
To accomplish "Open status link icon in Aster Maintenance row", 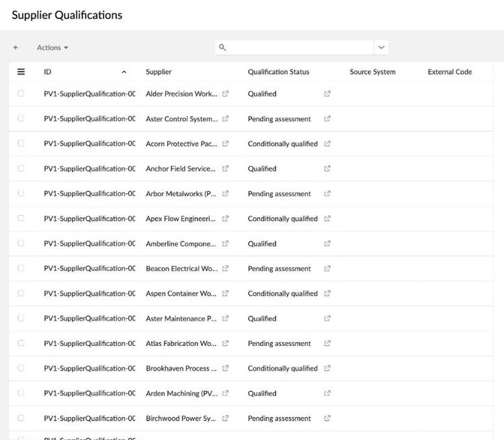I will [x=327, y=318].
